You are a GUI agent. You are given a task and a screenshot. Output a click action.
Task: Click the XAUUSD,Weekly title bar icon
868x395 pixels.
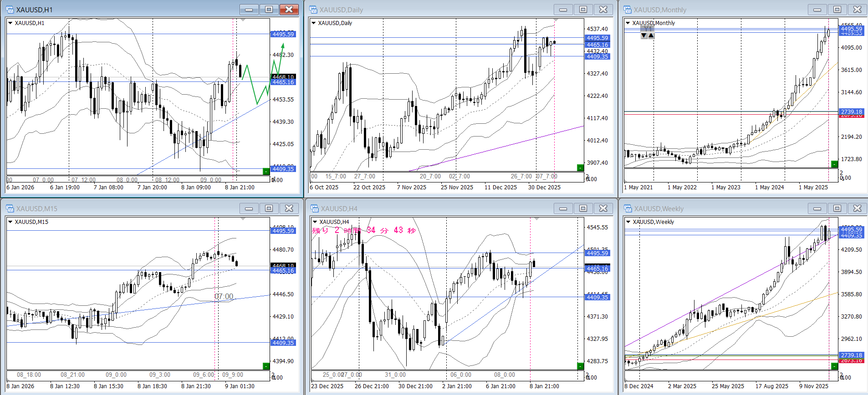(x=628, y=208)
